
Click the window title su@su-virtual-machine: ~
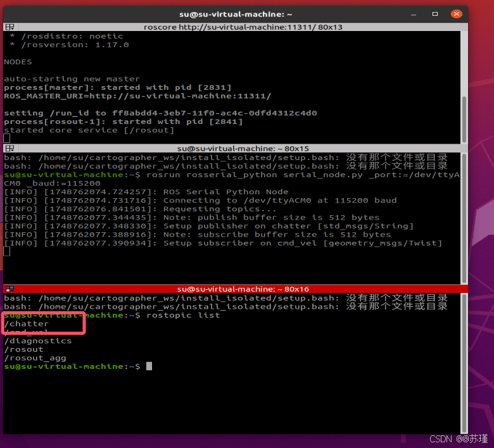(x=236, y=14)
